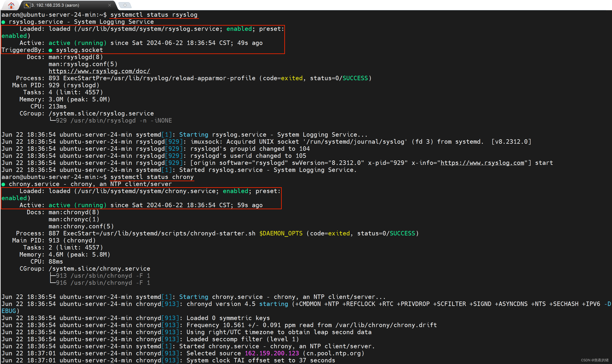Click 'rsyslogd's userid changed to 105' log text
Screen dimensions: 612x364
point(248,156)
